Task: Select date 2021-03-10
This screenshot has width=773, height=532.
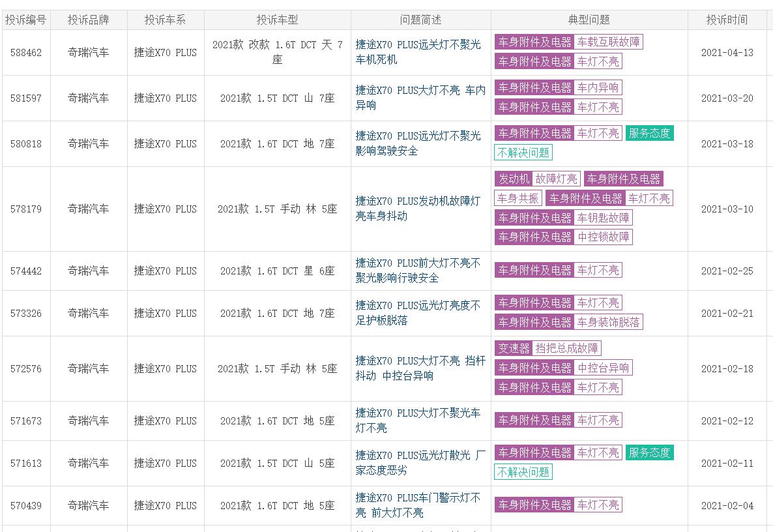Action: 727,209
